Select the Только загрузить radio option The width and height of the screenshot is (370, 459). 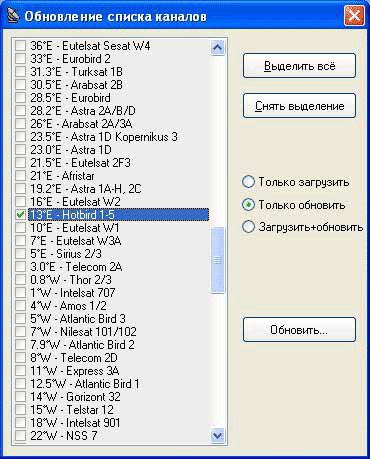[x=248, y=182]
